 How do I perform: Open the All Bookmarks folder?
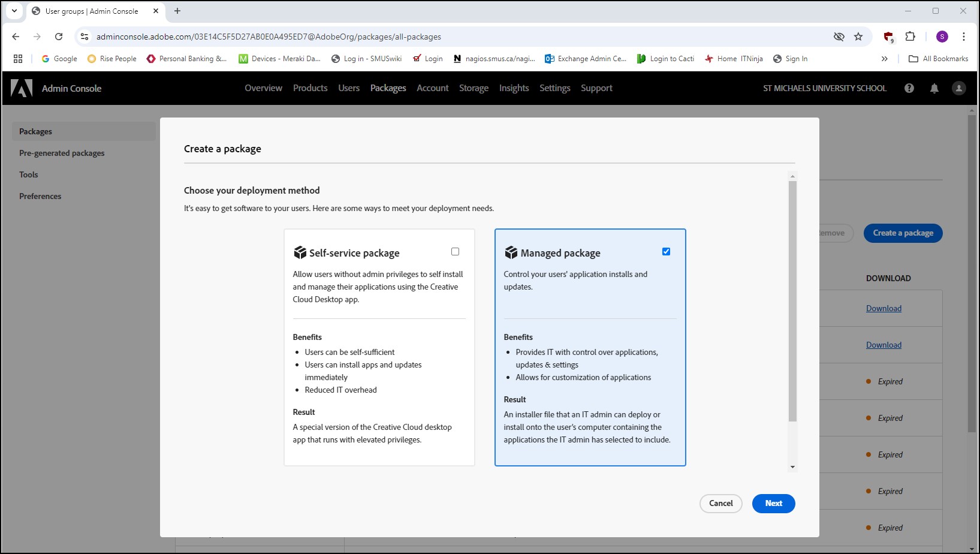pos(939,59)
